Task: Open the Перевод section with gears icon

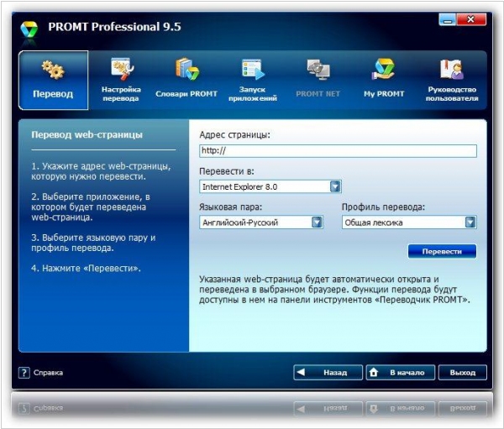Action: [x=53, y=70]
